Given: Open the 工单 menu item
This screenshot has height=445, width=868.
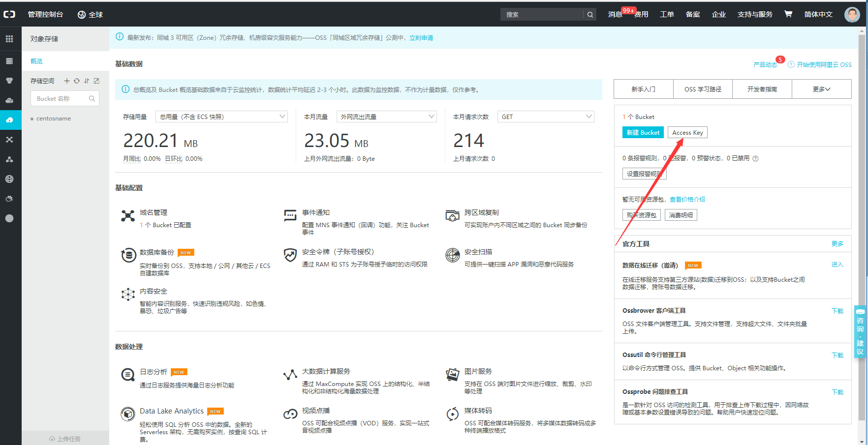Looking at the screenshot, I should 667,14.
